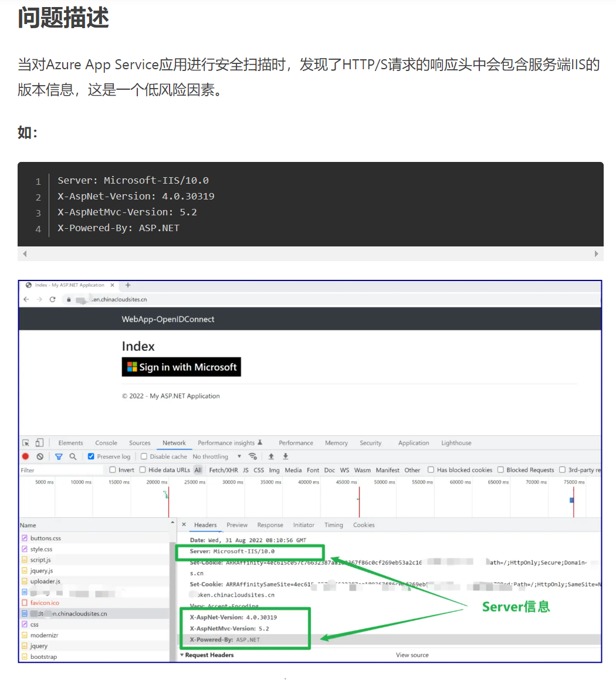Check Blocked Requests checkbox

[500, 470]
